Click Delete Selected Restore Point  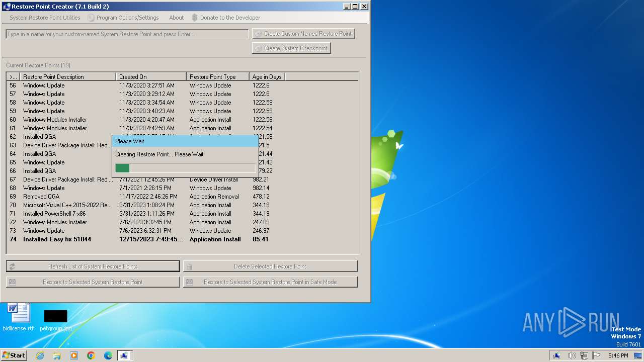[x=270, y=266]
